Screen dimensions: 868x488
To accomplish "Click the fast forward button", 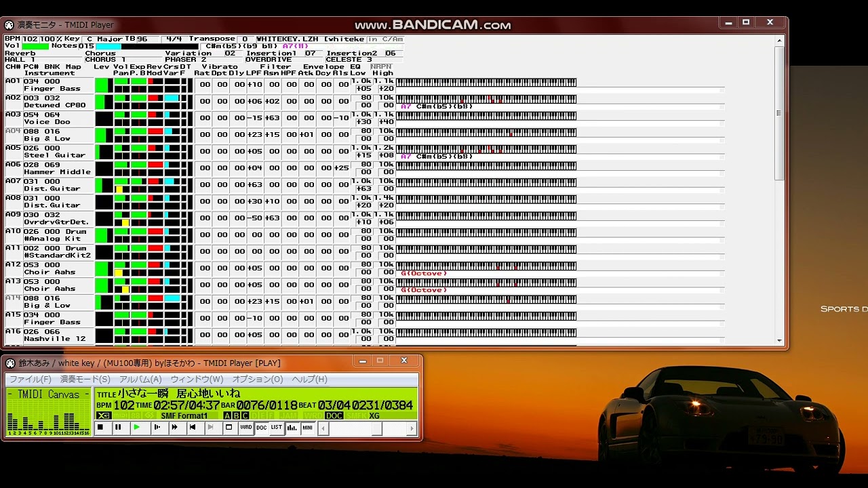I will [174, 428].
